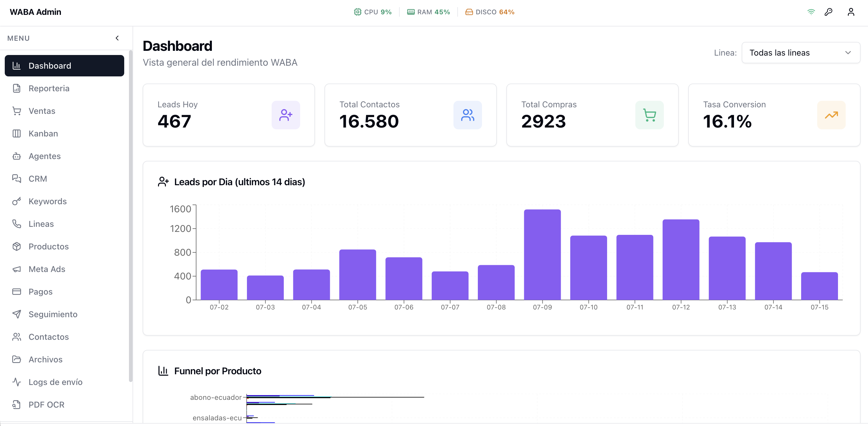
Task: Click the Leads Hoy add-user icon
Action: click(286, 115)
